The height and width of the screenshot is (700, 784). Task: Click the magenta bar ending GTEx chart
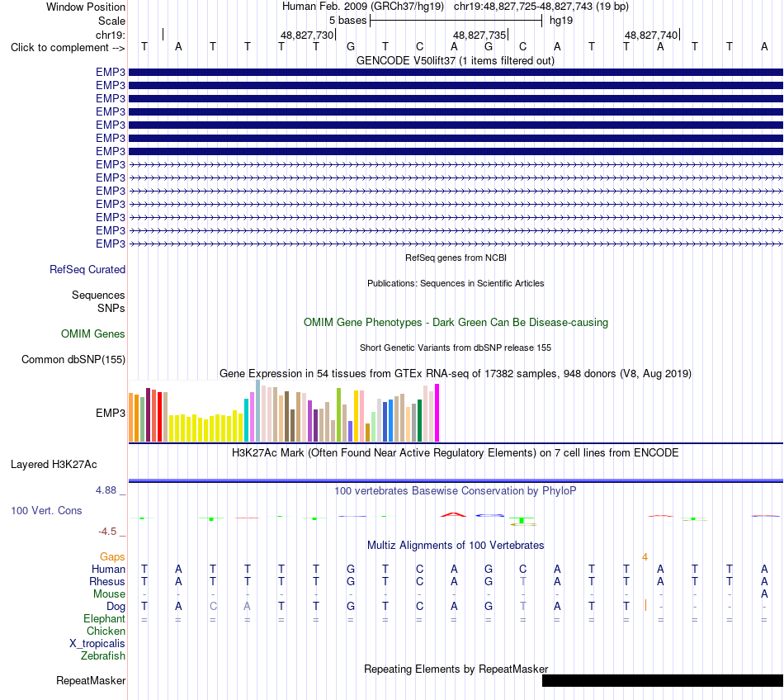click(x=437, y=413)
